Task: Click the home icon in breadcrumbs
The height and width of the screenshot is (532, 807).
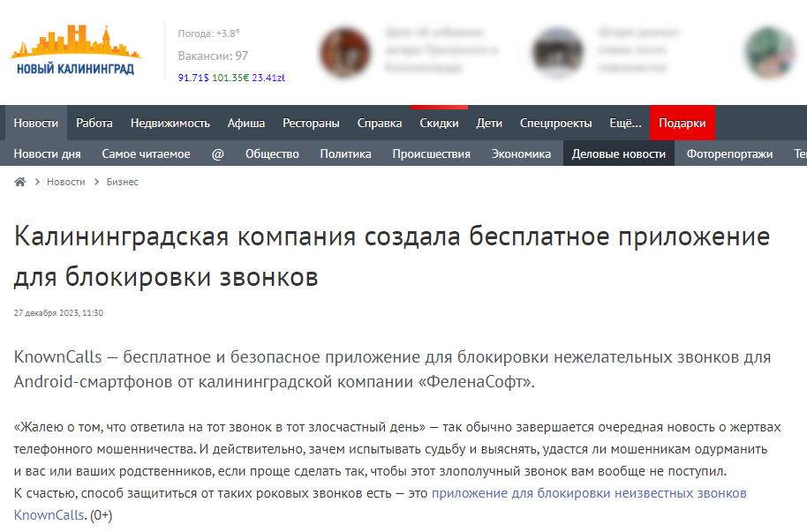Action: pyautogui.click(x=20, y=182)
